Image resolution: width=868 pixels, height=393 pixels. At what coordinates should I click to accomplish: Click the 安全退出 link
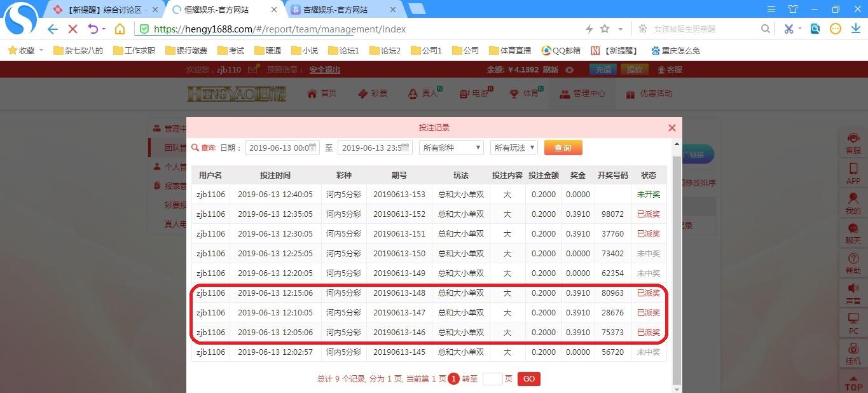point(325,70)
